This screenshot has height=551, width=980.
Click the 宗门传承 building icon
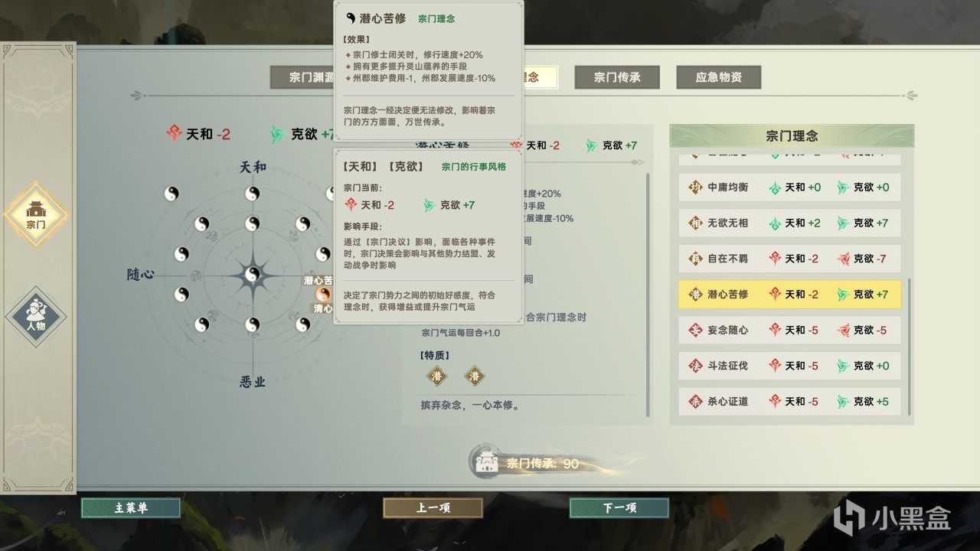click(x=487, y=462)
